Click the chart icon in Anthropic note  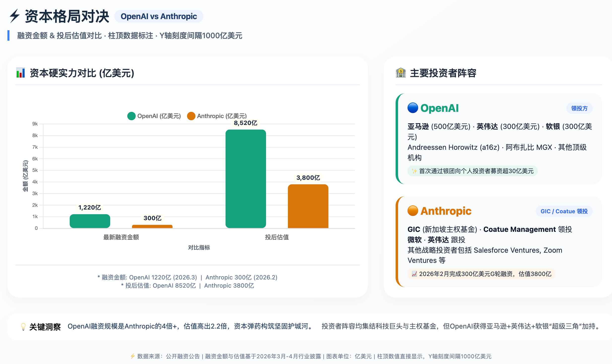414,274
